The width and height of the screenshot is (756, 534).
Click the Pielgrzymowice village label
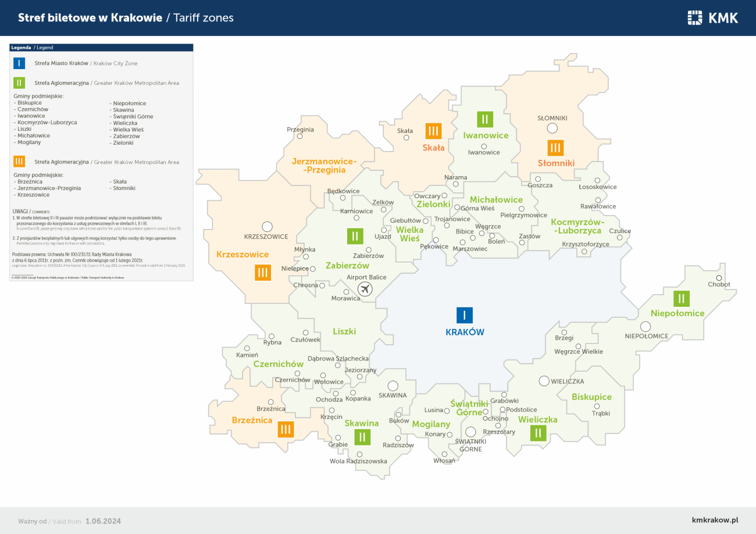524,215
